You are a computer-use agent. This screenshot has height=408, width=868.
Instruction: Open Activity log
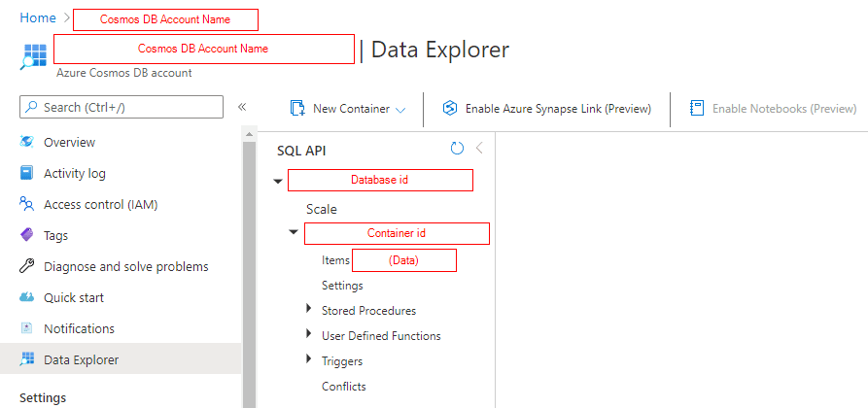(x=75, y=173)
